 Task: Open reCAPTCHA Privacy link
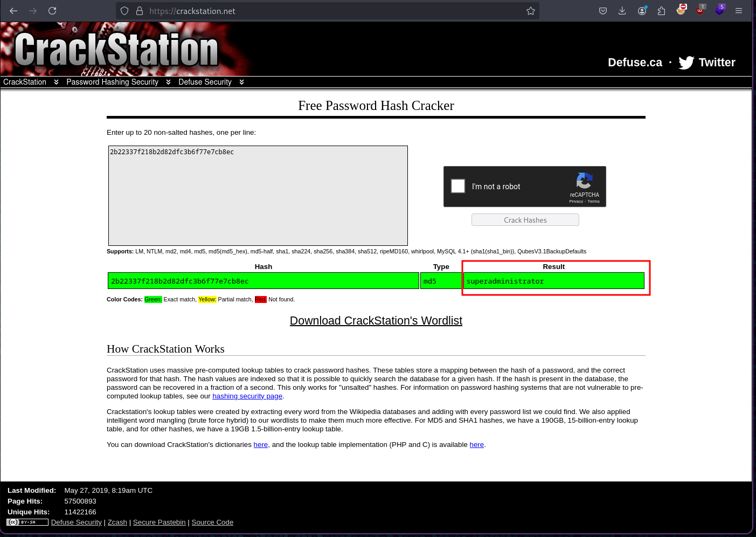click(576, 202)
